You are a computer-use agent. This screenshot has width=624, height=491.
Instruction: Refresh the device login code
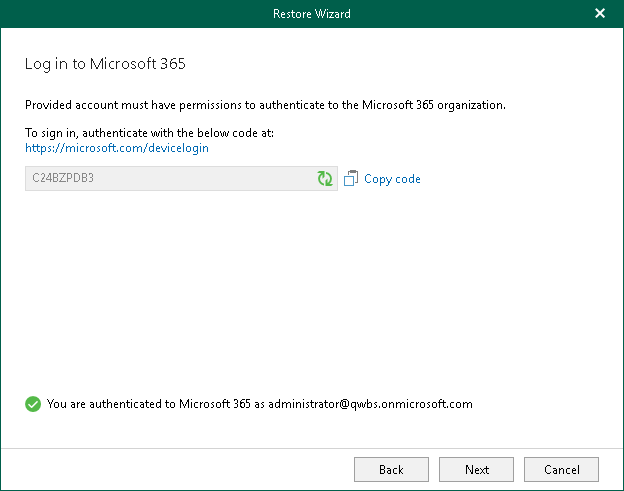click(x=325, y=179)
